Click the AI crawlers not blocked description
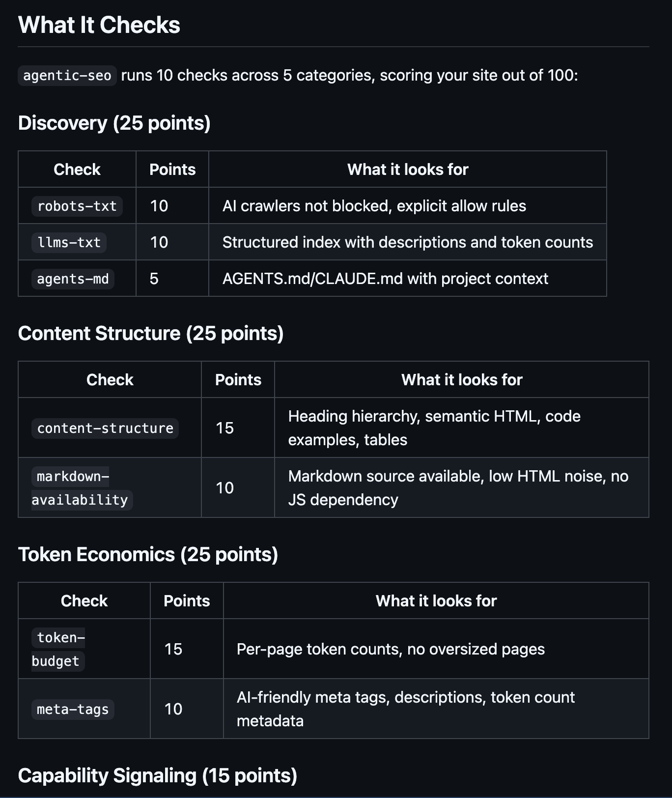 [374, 206]
